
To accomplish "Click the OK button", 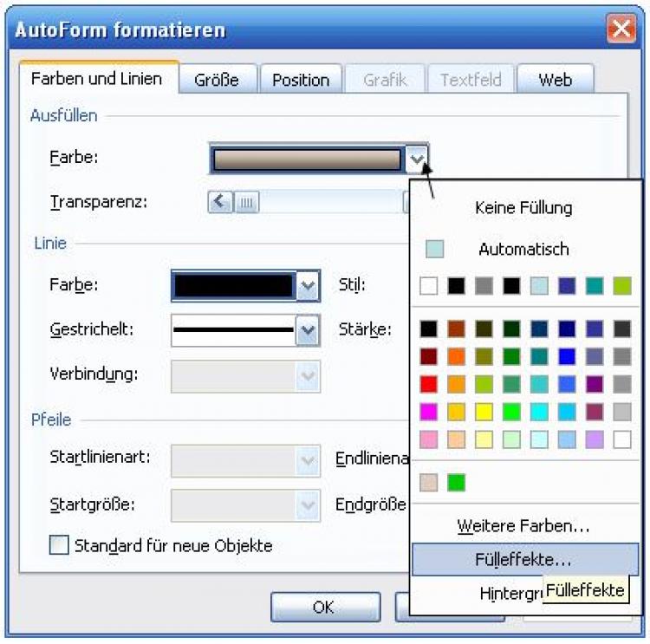I will [323, 607].
